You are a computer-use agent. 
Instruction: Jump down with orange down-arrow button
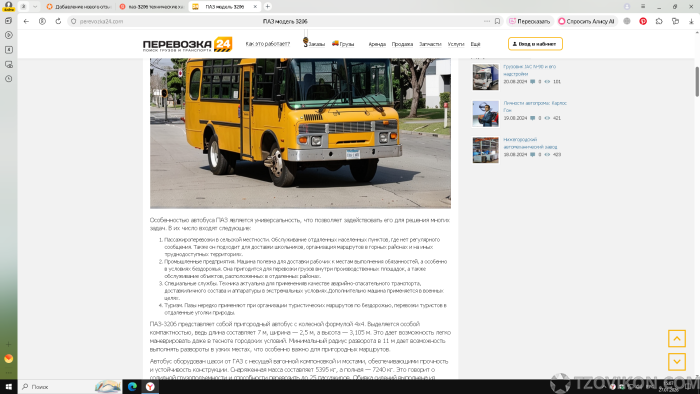point(677,361)
